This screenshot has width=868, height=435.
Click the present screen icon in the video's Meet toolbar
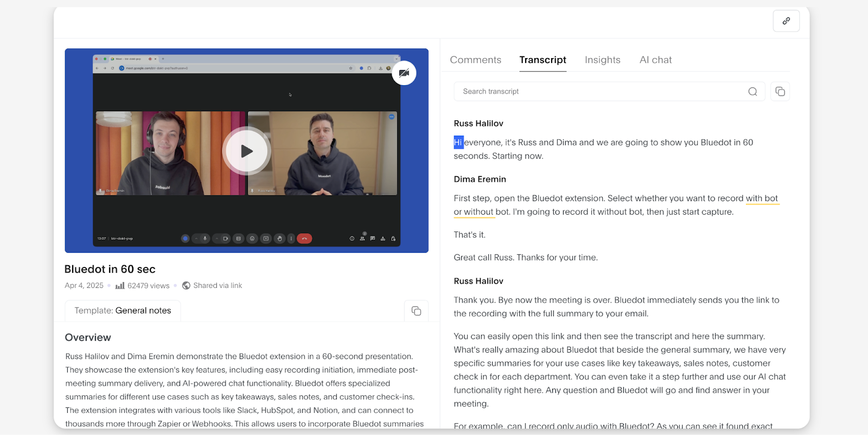266,239
